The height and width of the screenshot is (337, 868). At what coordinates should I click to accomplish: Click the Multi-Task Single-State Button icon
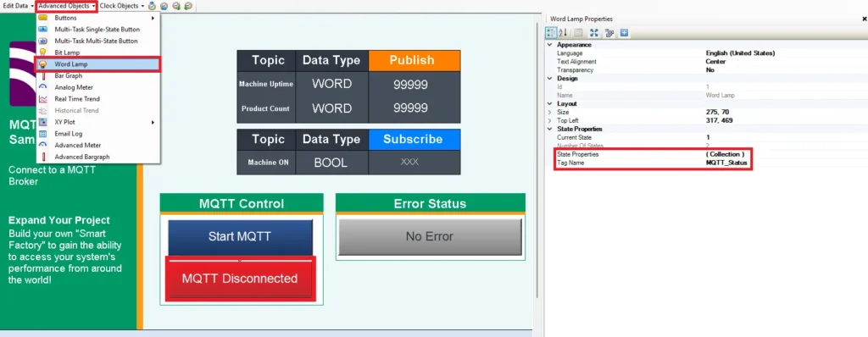(42, 30)
